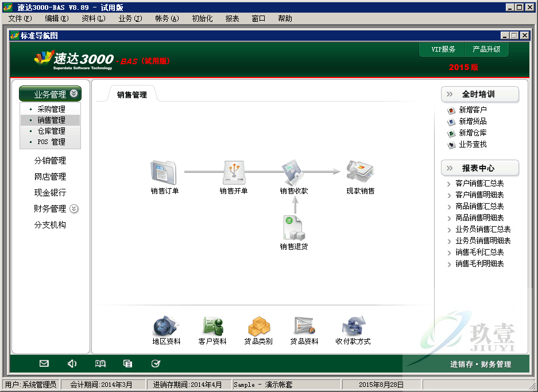Click the 业务查找 icon
Viewport: 538px width, 392px height.
451,145
